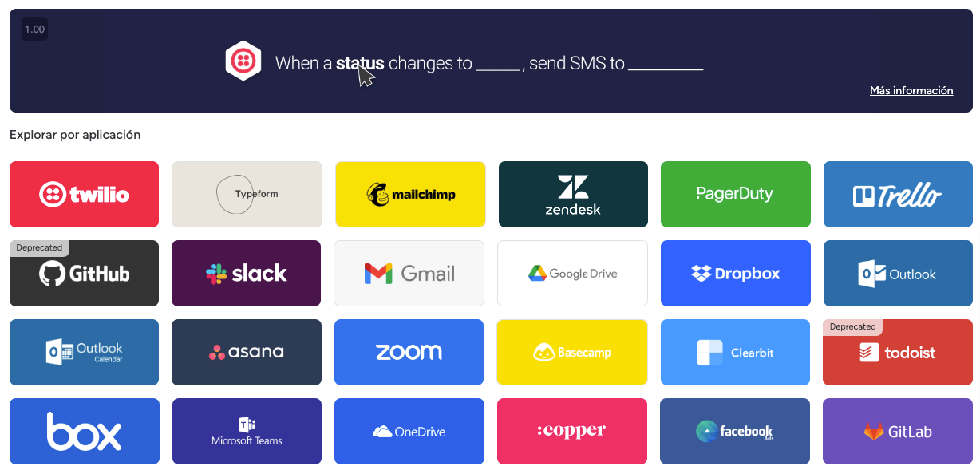Select the Outlook Calendar tile

click(x=84, y=352)
